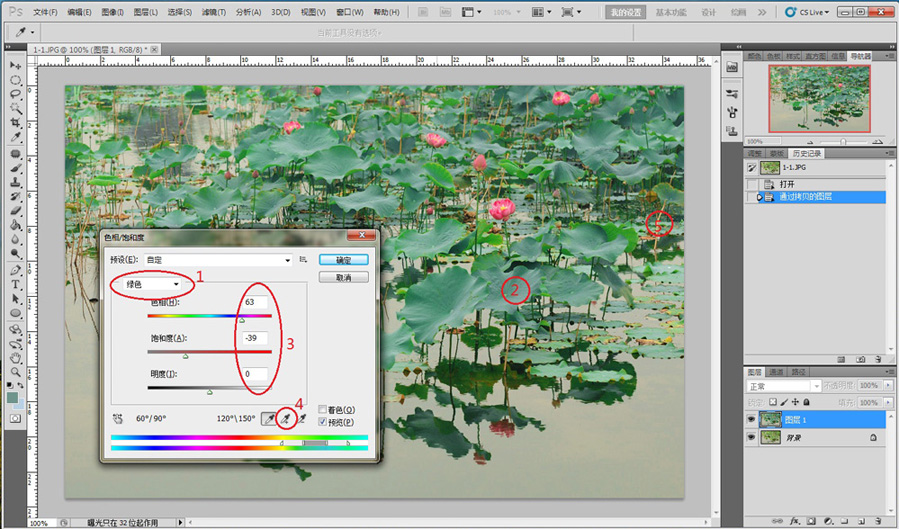
Task: Open the 滤镜(T) menu
Action: (213, 12)
